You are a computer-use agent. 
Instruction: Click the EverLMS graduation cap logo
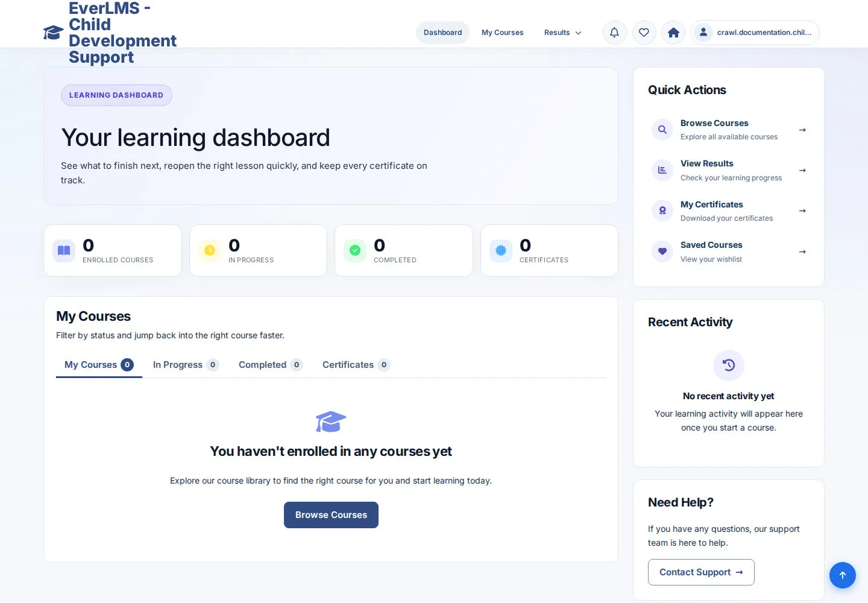coord(53,33)
